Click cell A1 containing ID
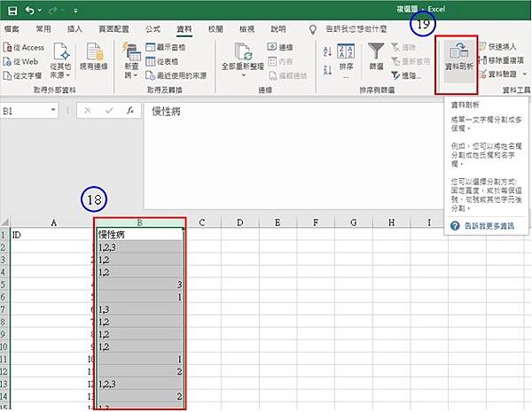The height and width of the screenshot is (412, 532). point(53,235)
